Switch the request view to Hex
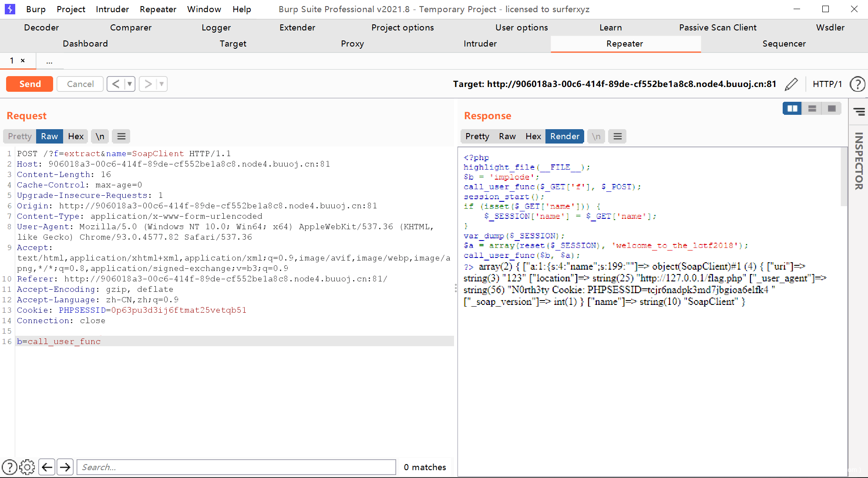The height and width of the screenshot is (478, 868). [76, 136]
